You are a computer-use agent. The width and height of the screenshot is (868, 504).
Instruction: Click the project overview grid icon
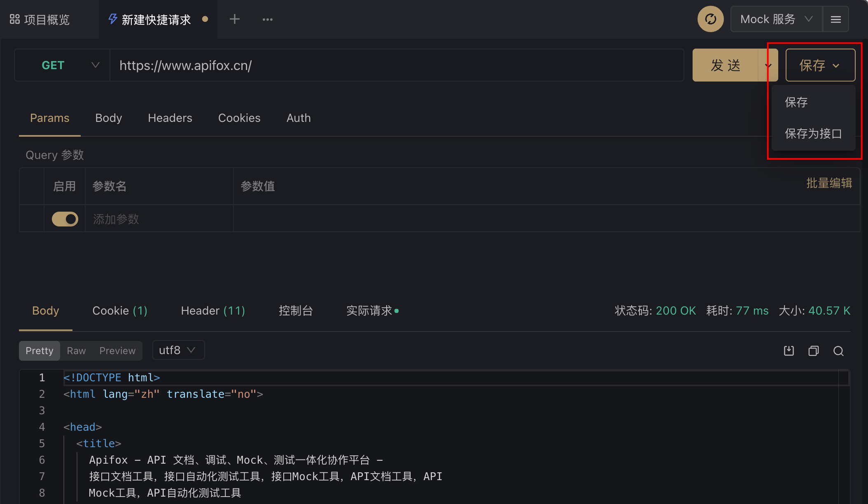(15, 19)
